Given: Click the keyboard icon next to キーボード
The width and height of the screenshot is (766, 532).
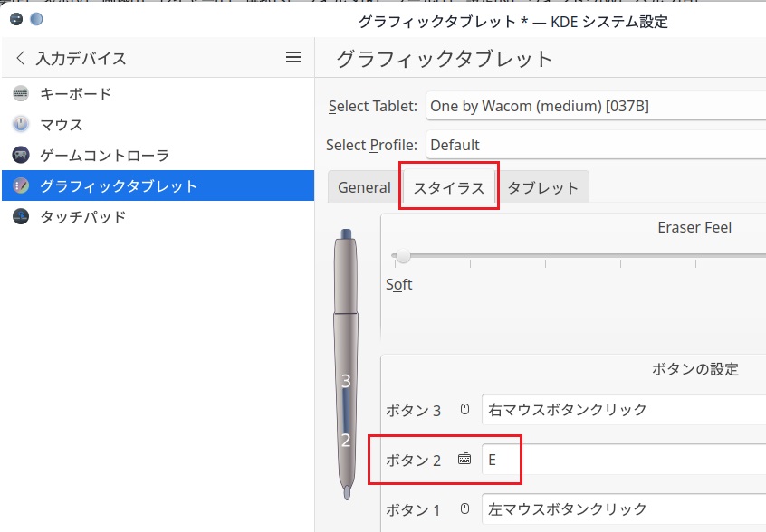Looking at the screenshot, I should tap(21, 93).
